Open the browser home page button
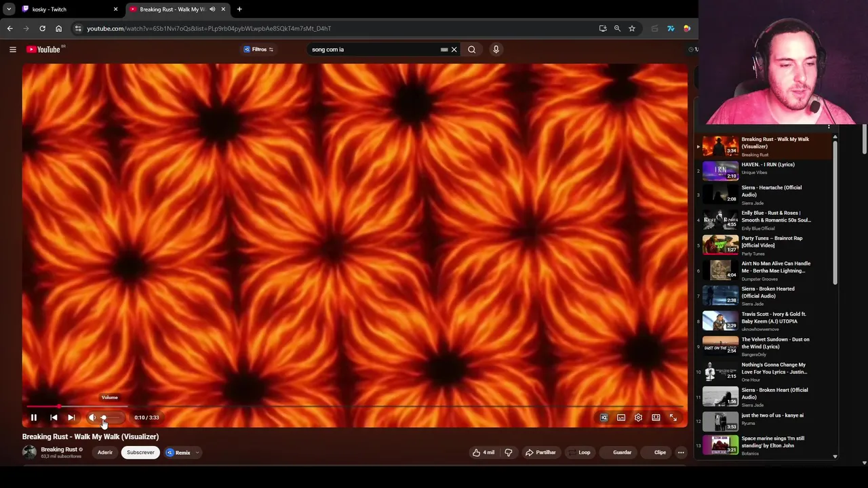This screenshot has width=868, height=488. [x=59, y=28]
